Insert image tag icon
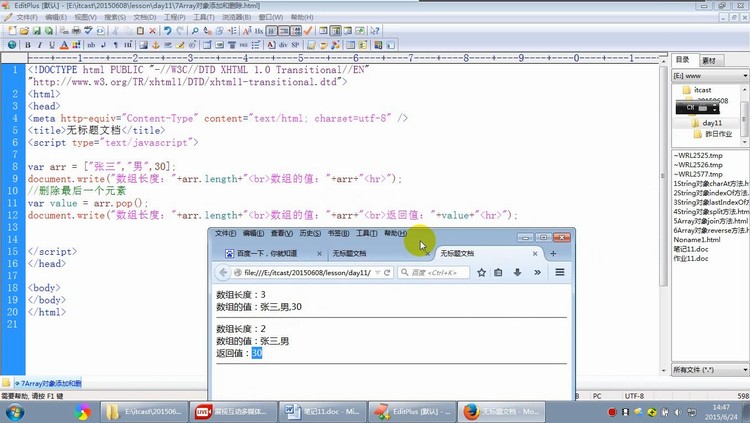This screenshot has height=423, width=750. [143, 45]
